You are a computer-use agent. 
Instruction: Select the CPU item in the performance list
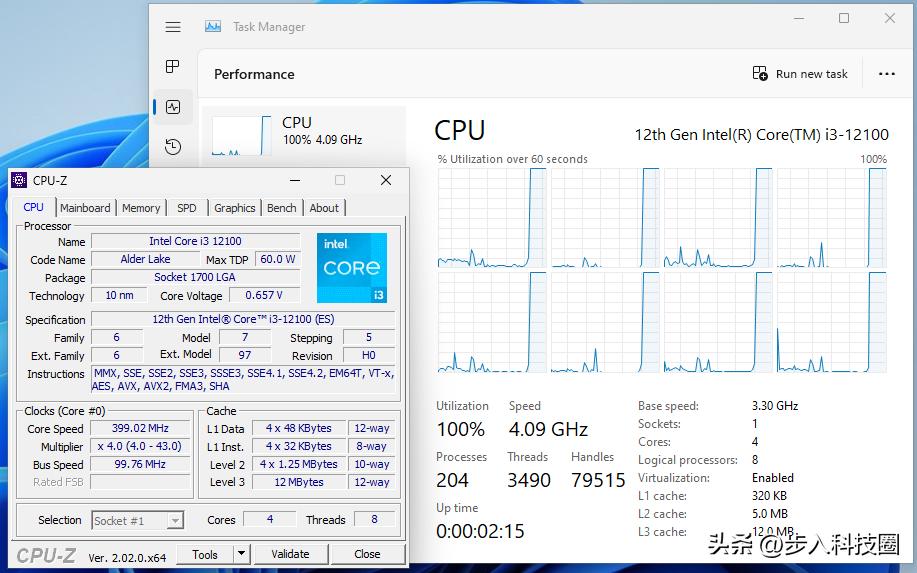click(304, 134)
